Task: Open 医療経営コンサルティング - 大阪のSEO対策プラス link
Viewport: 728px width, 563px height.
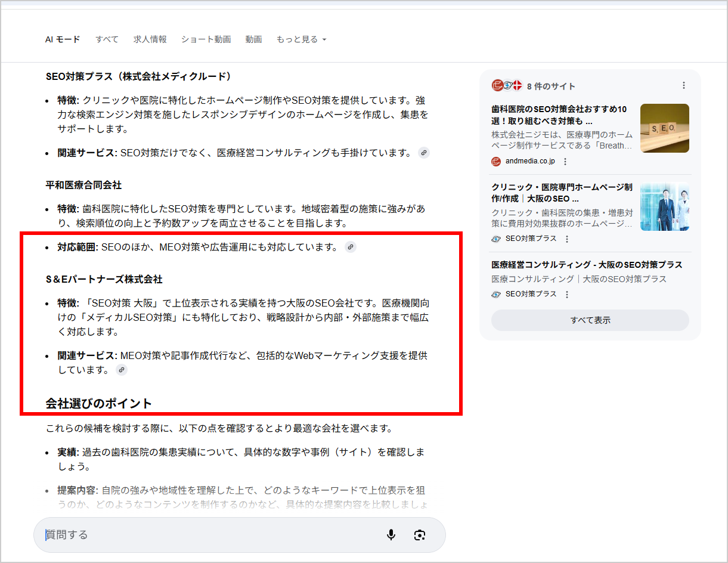Action: 587,265
